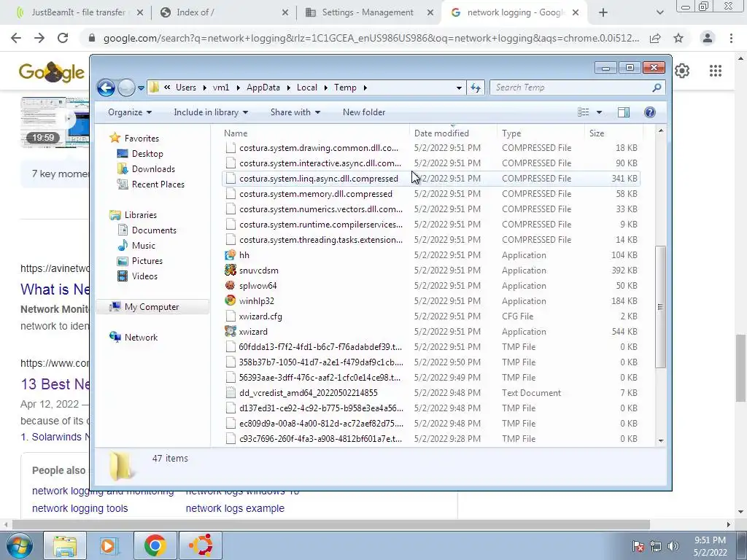Click Local in the address breadcrumb

(307, 87)
